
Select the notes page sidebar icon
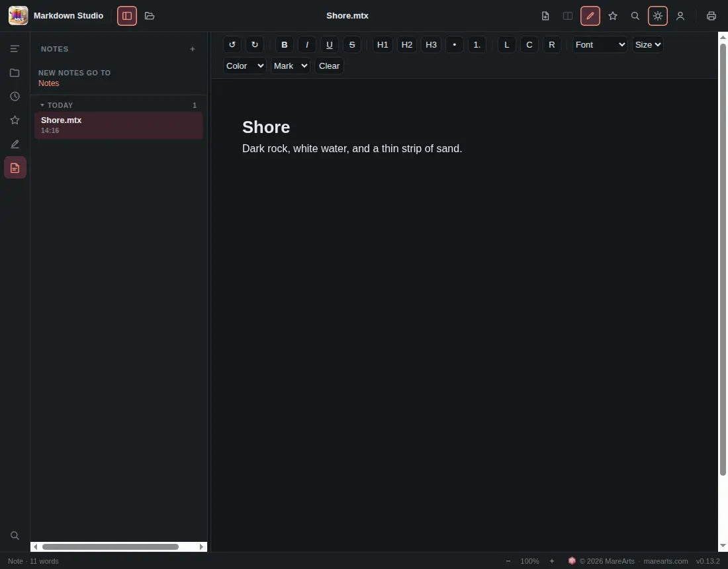coord(15,167)
